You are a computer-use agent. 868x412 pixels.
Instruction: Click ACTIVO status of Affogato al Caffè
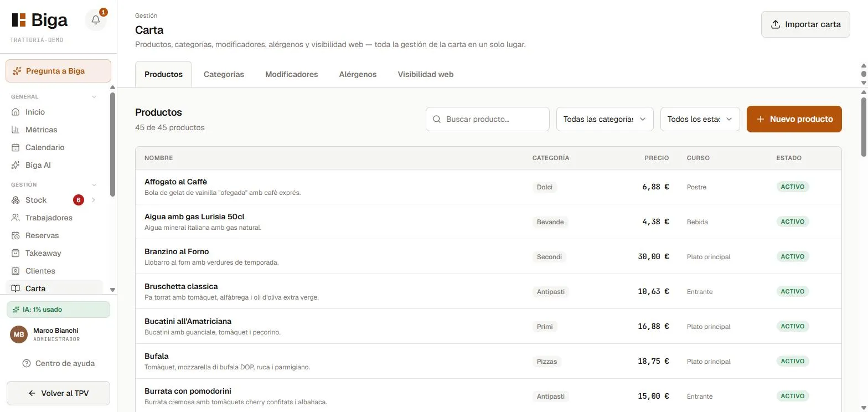coord(793,187)
